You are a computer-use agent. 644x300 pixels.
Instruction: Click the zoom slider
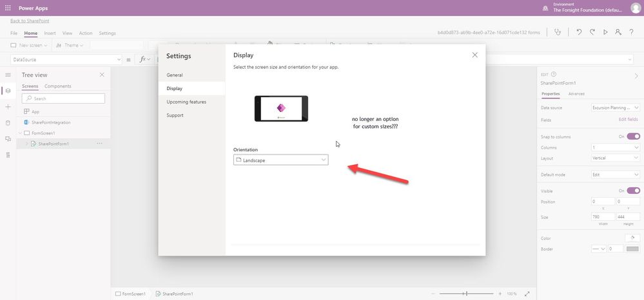point(466,294)
